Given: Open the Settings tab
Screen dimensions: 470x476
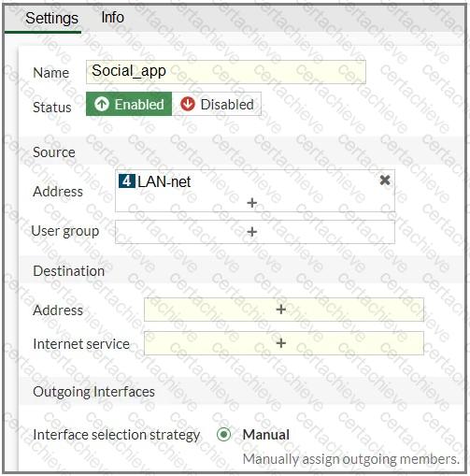Looking at the screenshot, I should 51,18.
